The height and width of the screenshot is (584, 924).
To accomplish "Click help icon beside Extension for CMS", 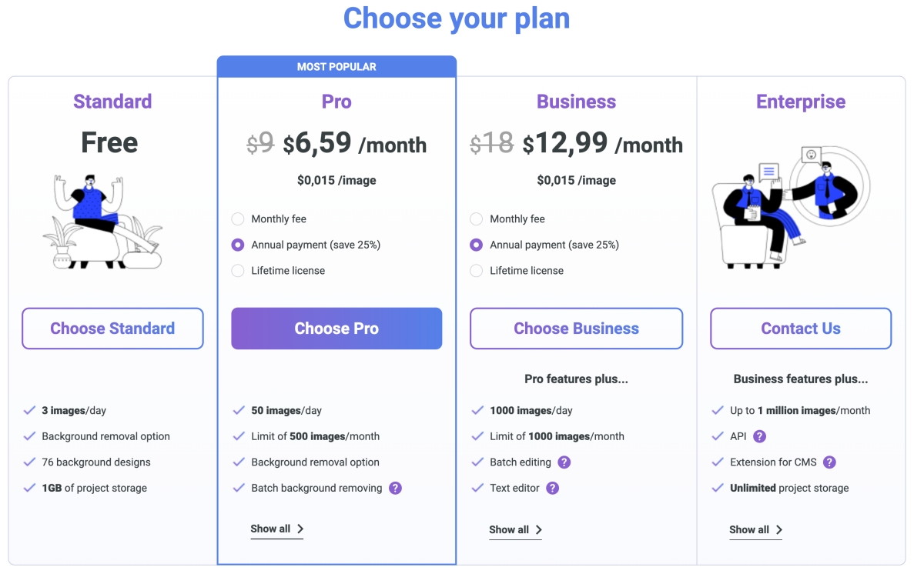I will 829,462.
